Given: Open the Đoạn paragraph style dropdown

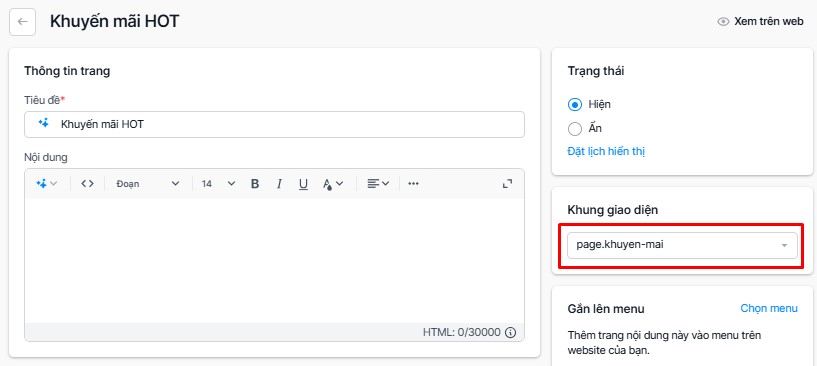Looking at the screenshot, I should (148, 184).
